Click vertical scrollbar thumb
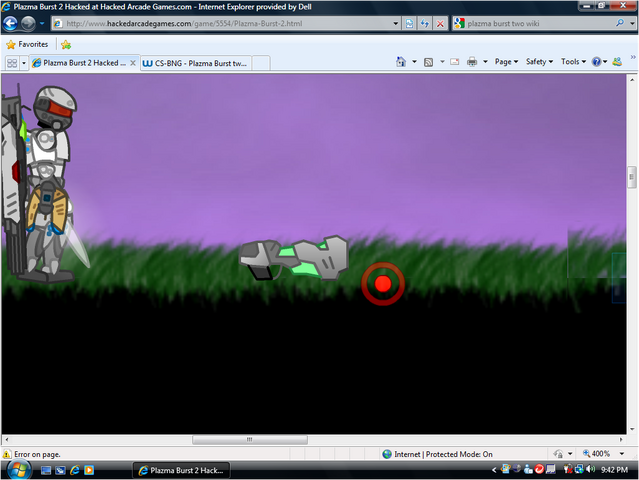This screenshot has height=480, width=639. tap(632, 176)
